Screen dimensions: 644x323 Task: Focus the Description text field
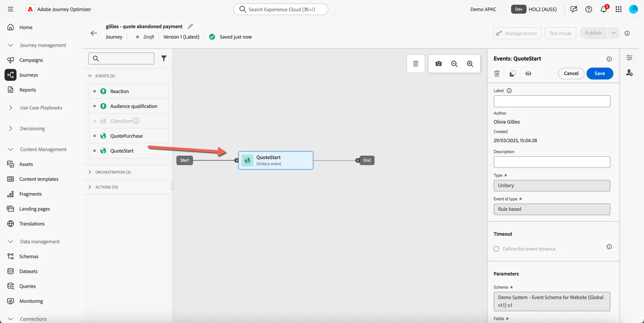[552, 162]
